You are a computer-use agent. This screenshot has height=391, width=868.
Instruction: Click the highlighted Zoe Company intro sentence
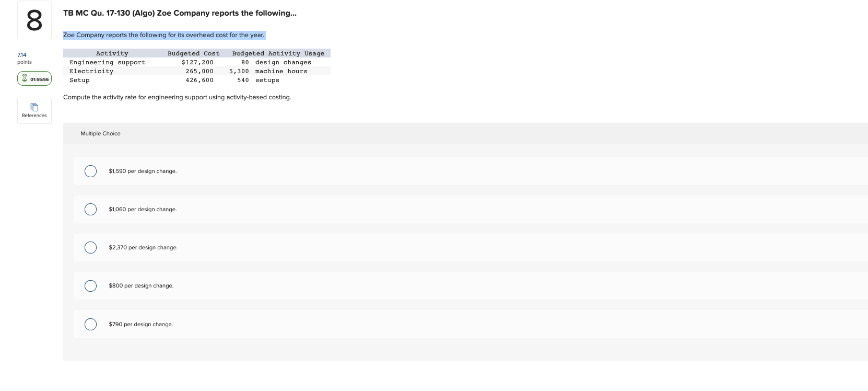(164, 35)
